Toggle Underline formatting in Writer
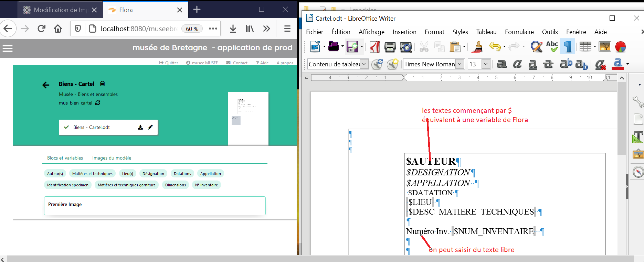The width and height of the screenshot is (644, 262). pos(532,64)
